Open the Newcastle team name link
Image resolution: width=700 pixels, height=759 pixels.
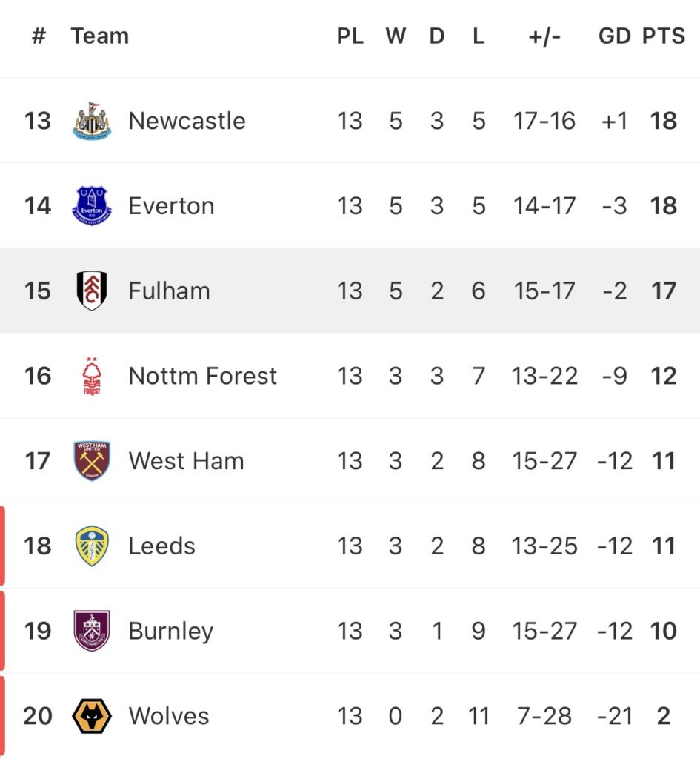click(187, 121)
